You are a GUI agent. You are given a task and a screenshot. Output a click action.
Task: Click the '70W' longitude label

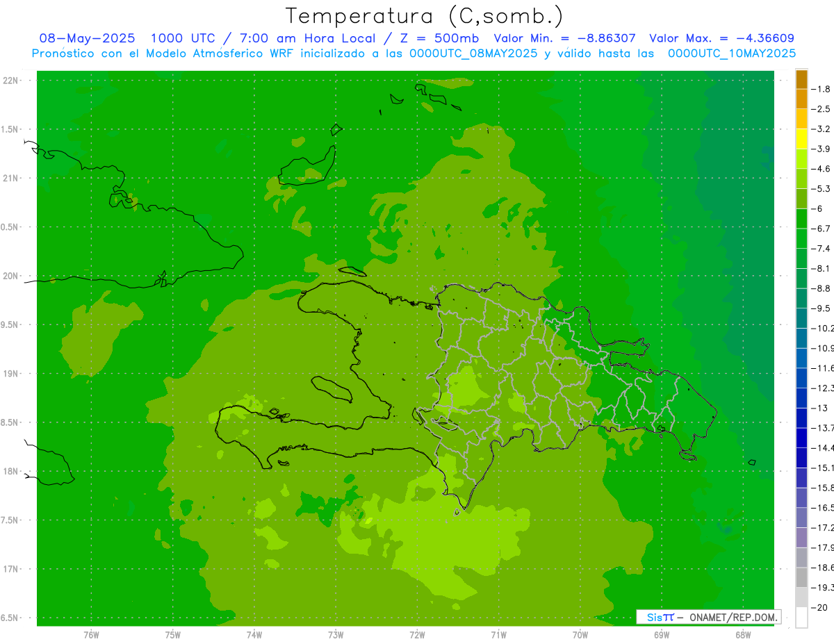(580, 635)
